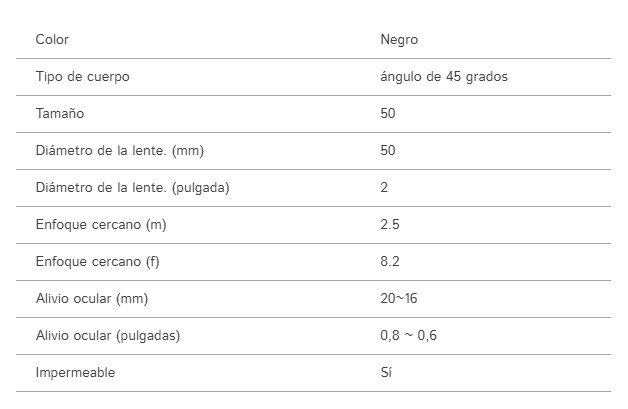Click the 'Tamaño' row label
628x409 pixels.
click(60, 113)
